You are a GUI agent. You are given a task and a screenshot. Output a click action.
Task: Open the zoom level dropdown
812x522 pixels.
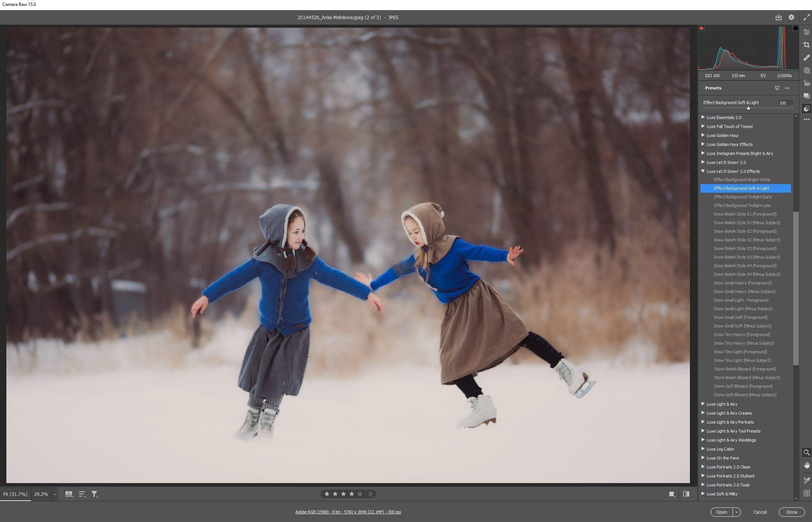pos(55,494)
